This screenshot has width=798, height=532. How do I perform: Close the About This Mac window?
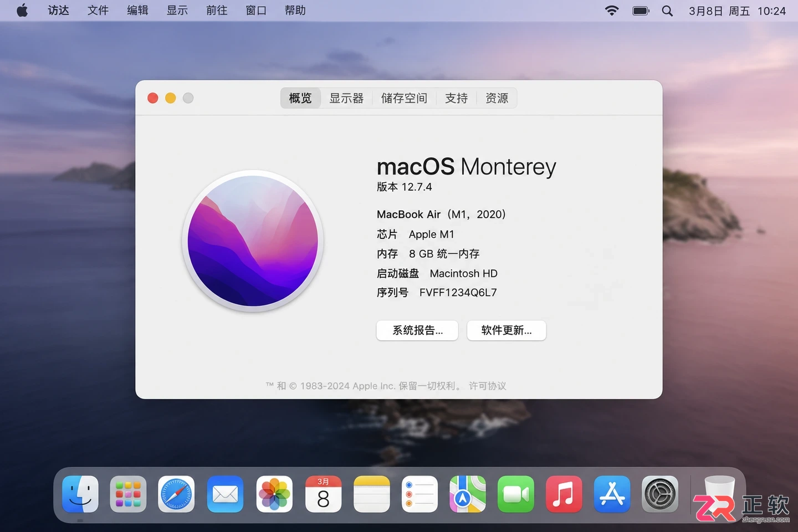click(153, 98)
